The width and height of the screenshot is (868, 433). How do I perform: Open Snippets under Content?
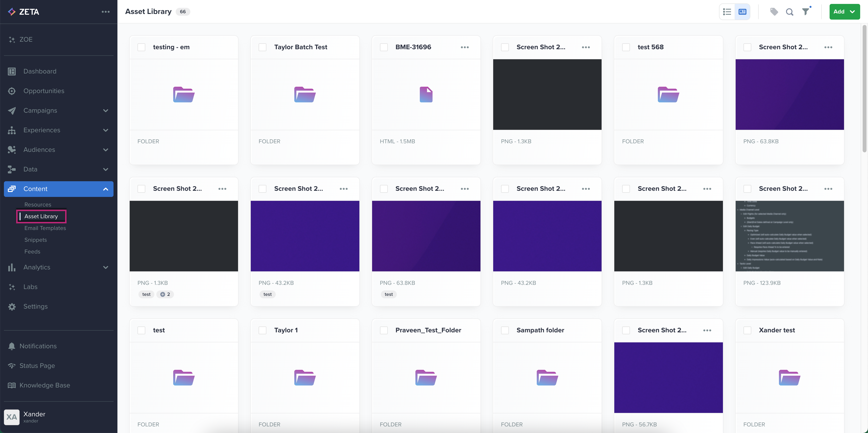coord(35,240)
